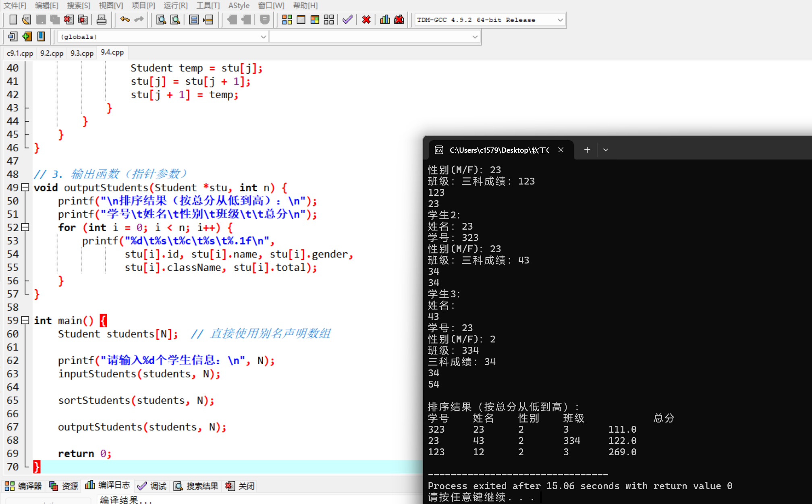Image resolution: width=812 pixels, height=504 pixels.
Task: Open the terminal tab options dropdown arrow
Action: 605,150
